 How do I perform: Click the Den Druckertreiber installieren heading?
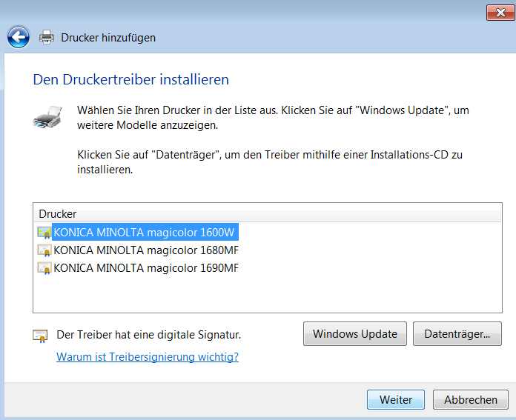(131, 79)
